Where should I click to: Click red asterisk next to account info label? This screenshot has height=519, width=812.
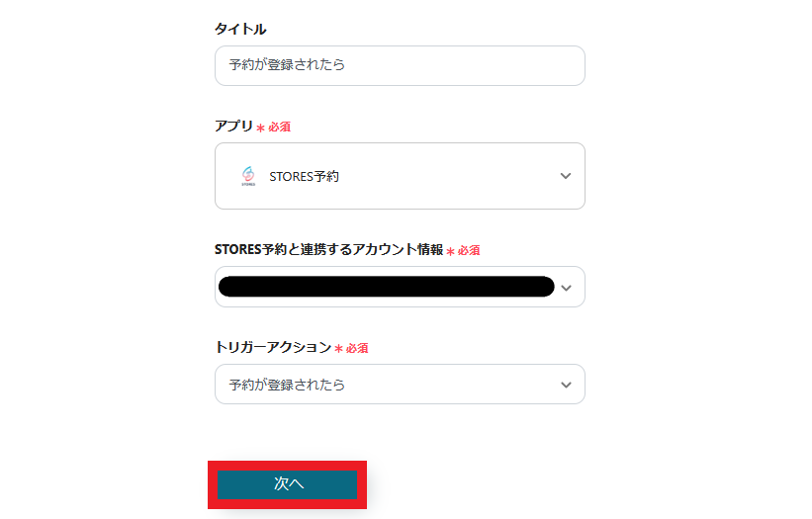point(450,252)
